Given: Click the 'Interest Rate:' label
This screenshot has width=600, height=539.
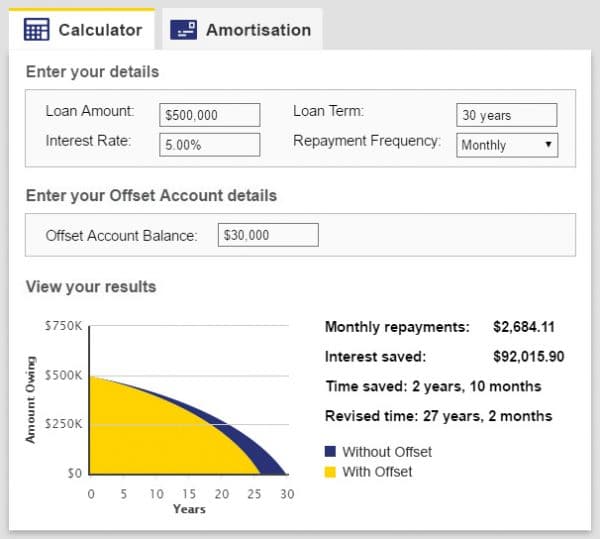Looking at the screenshot, I should [88, 141].
